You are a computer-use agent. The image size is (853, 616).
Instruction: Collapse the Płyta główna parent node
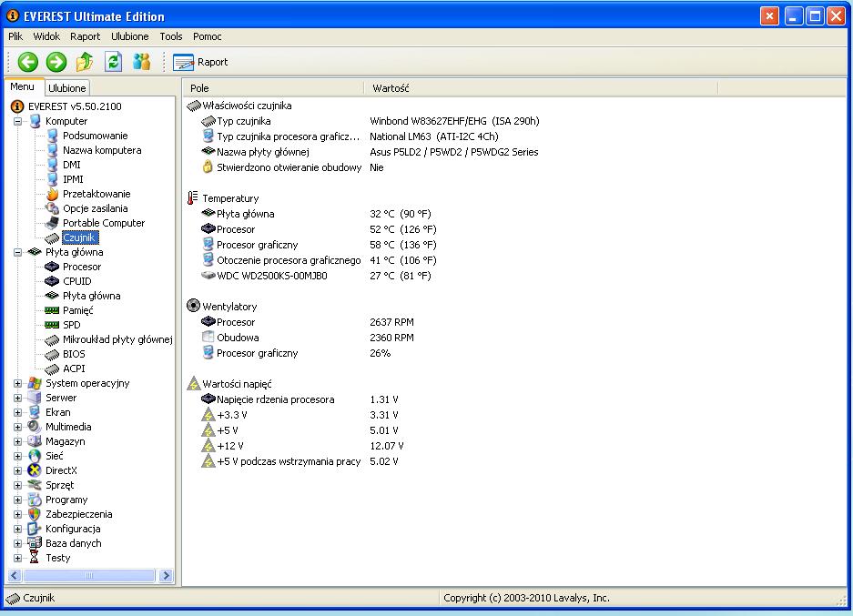(x=18, y=252)
